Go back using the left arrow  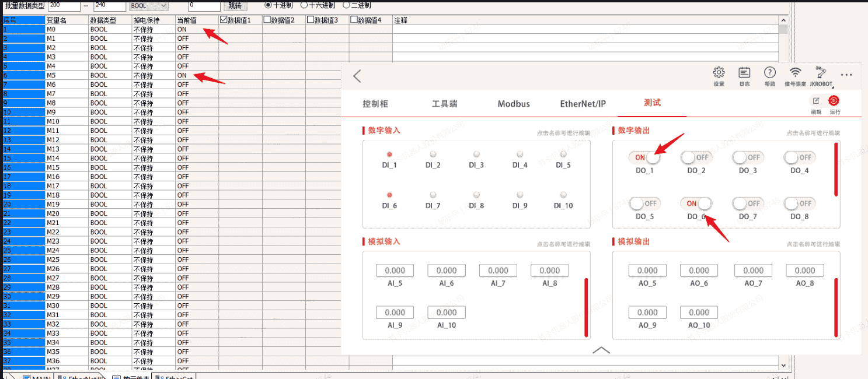tap(357, 76)
